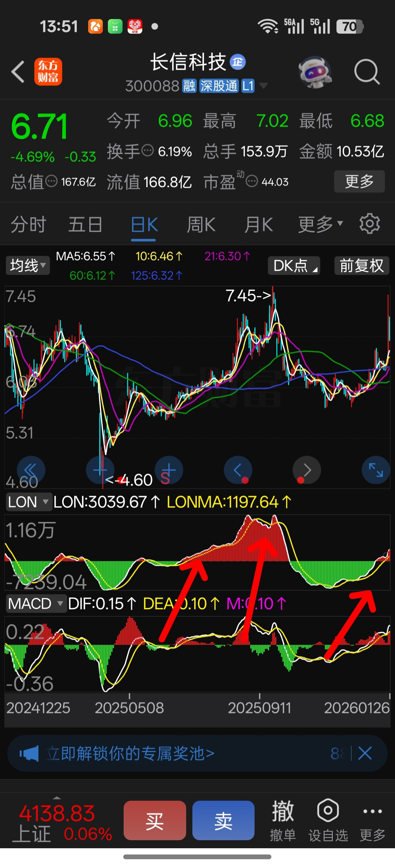Screen dimensions: 395x868
Task: Tap the double-left rewind chart button
Action: [x=31, y=470]
